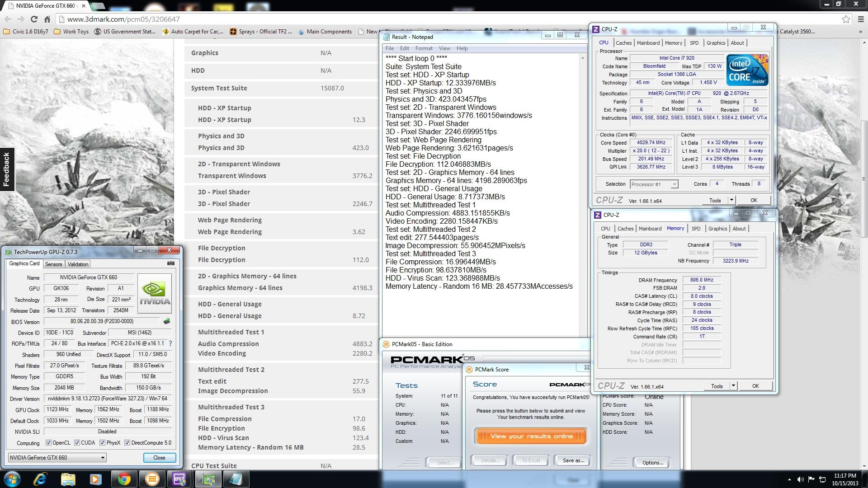Open Windows Media Player from the taskbar
The image size is (868, 488).
point(95,479)
